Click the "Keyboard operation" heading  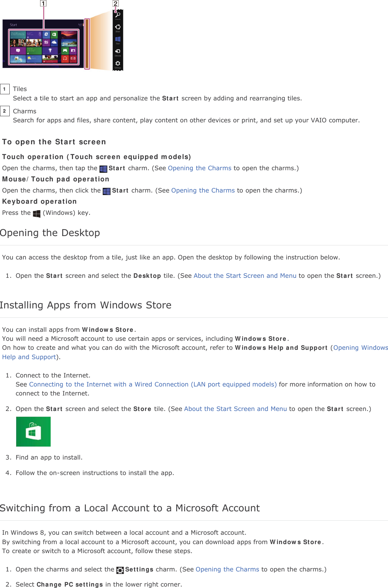tap(40, 202)
